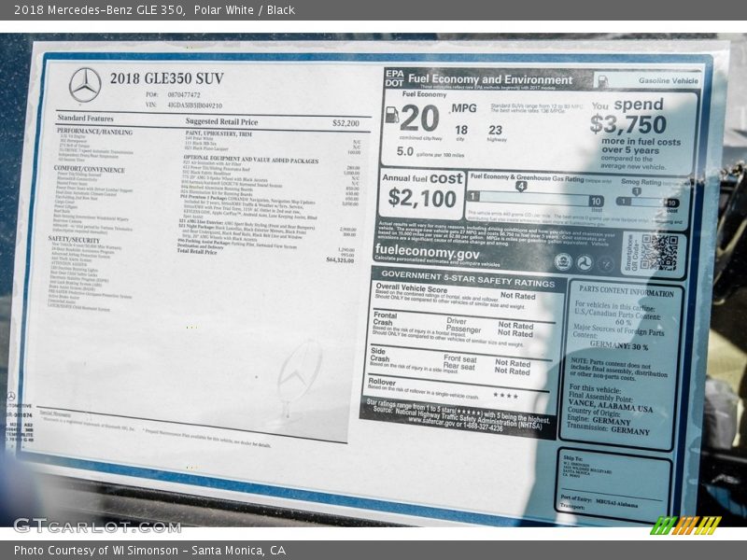Image resolution: width=747 pixels, height=560 pixels.
Task: Click the first round agency seal beside fueleconomy.gov
Action: [563, 262]
